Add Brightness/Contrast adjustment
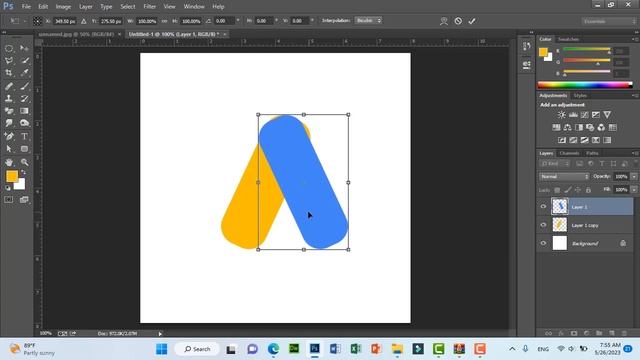Image resolution: width=640 pixels, height=360 pixels. (x=562, y=115)
